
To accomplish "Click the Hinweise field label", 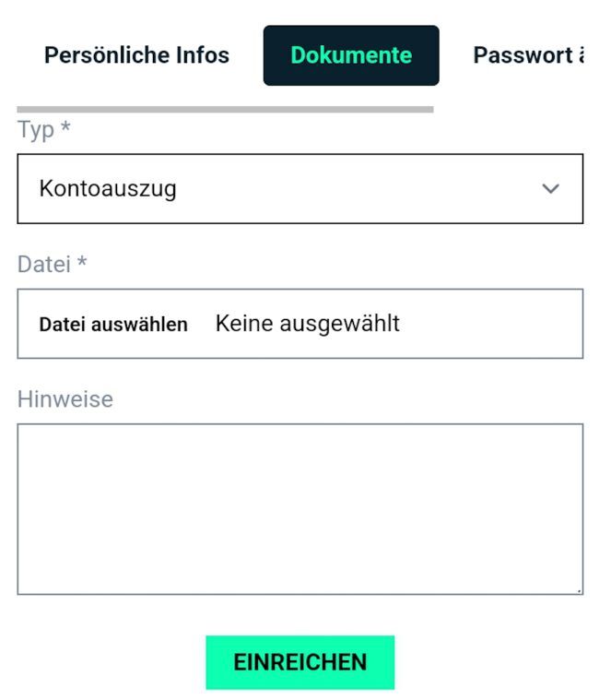I will [x=65, y=399].
